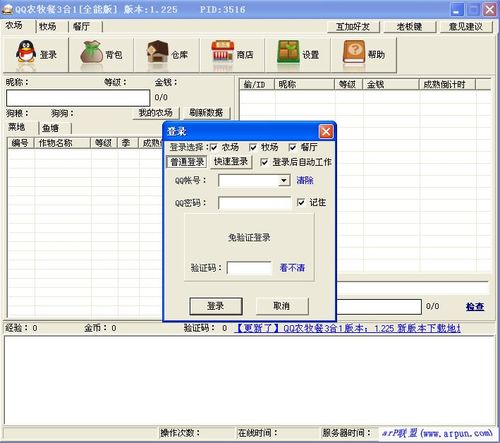
Task: Click the 检查 link at right
Action: click(x=475, y=307)
